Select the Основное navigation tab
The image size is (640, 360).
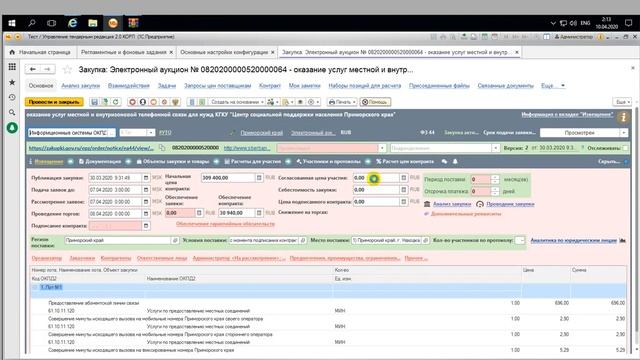41,86
